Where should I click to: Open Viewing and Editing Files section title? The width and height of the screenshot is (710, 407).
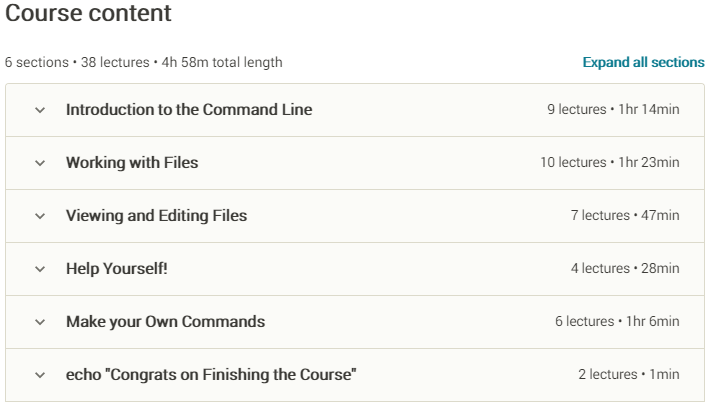coord(156,216)
